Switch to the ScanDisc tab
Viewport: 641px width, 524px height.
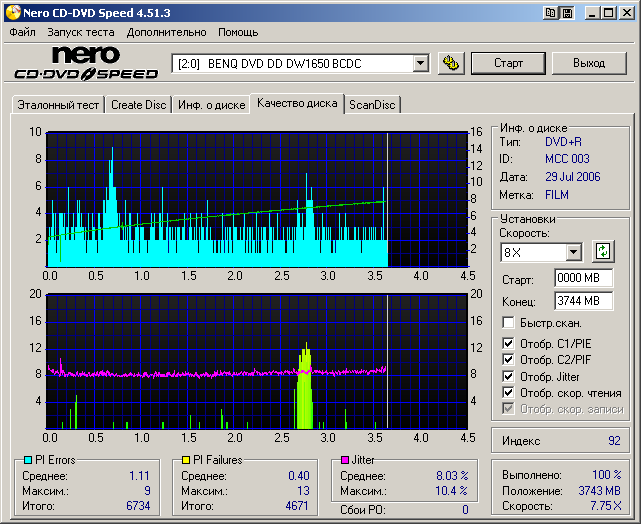point(372,104)
